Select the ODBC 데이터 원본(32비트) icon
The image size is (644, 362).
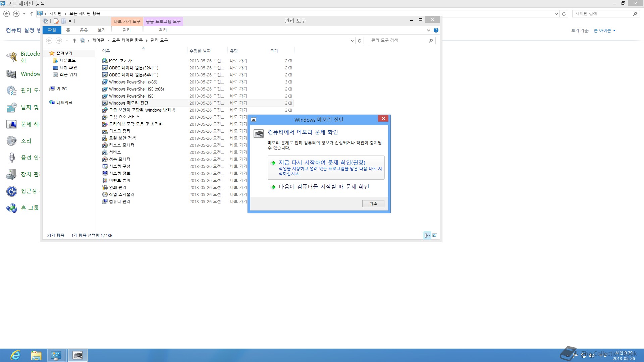tap(105, 68)
